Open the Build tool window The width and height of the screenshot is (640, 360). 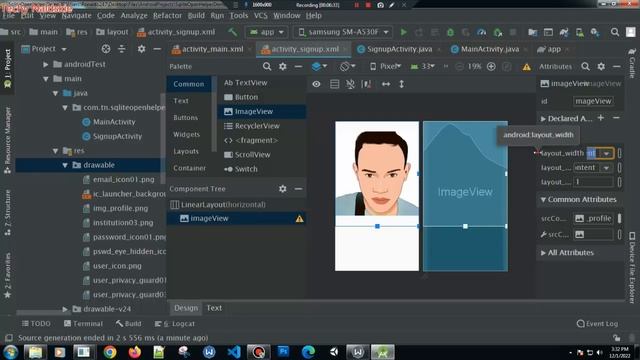129,323
